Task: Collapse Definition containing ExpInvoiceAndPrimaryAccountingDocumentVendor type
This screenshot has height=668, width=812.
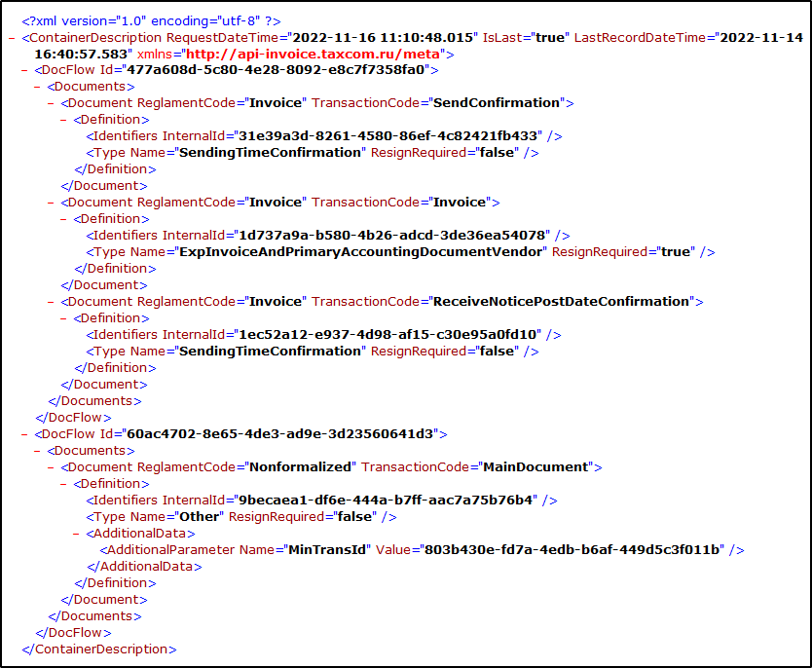Action: click(x=63, y=219)
